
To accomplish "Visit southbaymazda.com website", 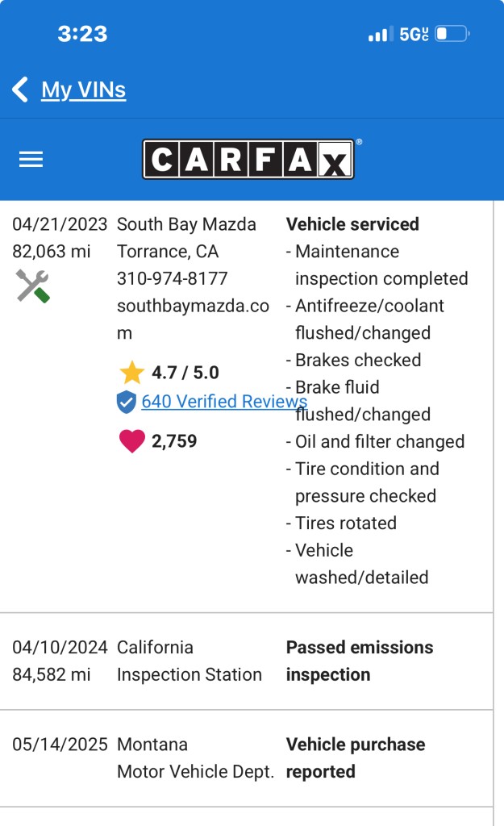I will point(193,319).
